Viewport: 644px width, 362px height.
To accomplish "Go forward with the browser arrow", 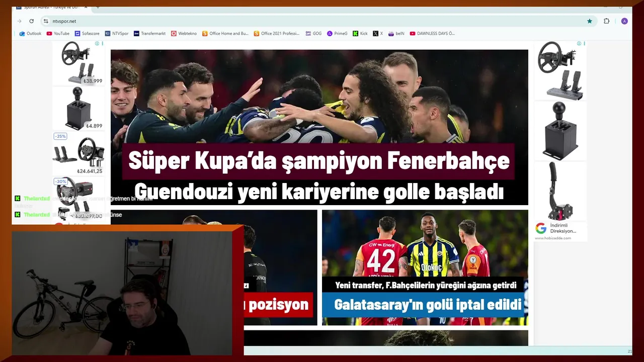I will click(20, 21).
